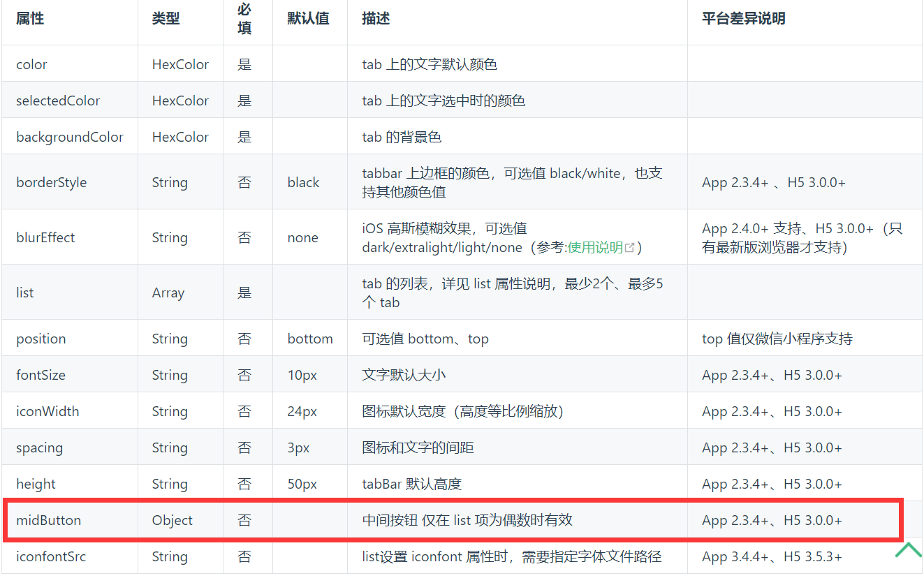Select the 默认值 column header

coord(308,19)
